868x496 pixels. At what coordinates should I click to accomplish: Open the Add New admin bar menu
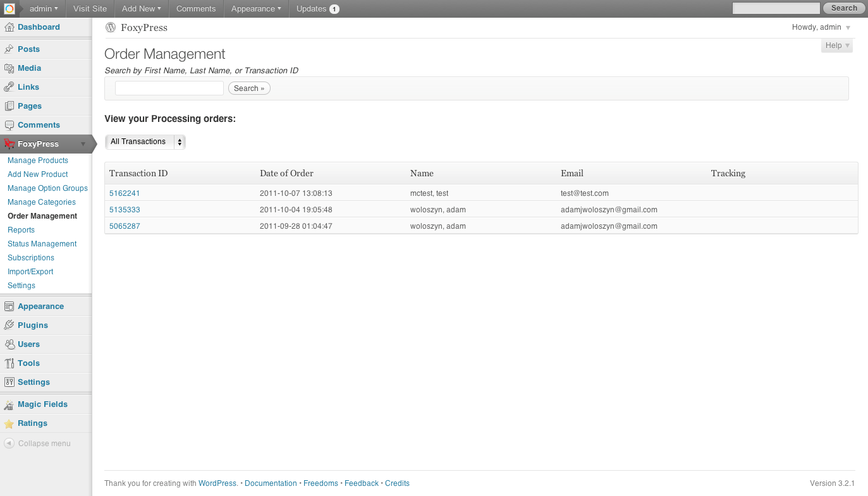coord(141,9)
